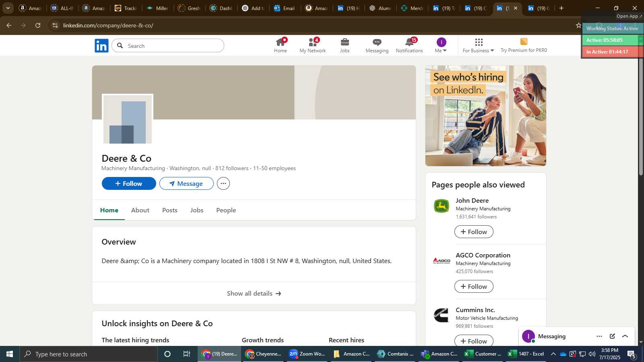Image resolution: width=644 pixels, height=362 pixels.
Task: Switch to the Email browser tab
Action: [x=285, y=8]
